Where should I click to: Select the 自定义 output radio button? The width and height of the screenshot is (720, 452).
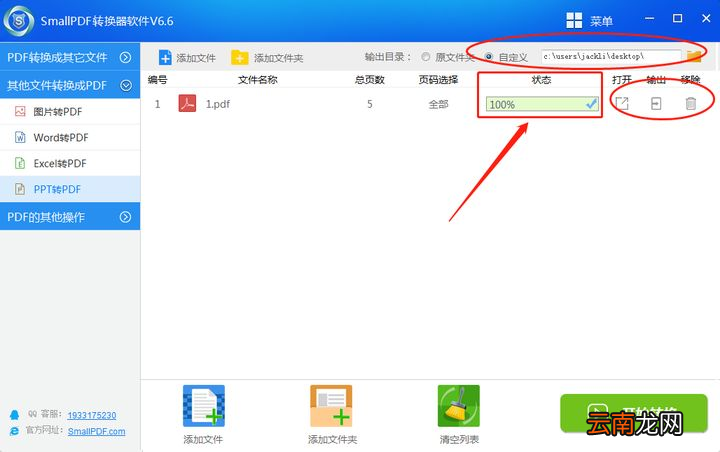coord(489,57)
